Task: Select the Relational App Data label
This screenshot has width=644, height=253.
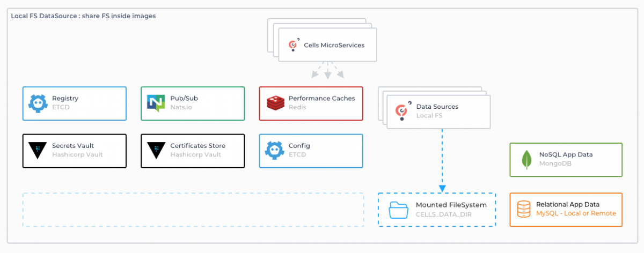Action: pyautogui.click(x=568, y=204)
